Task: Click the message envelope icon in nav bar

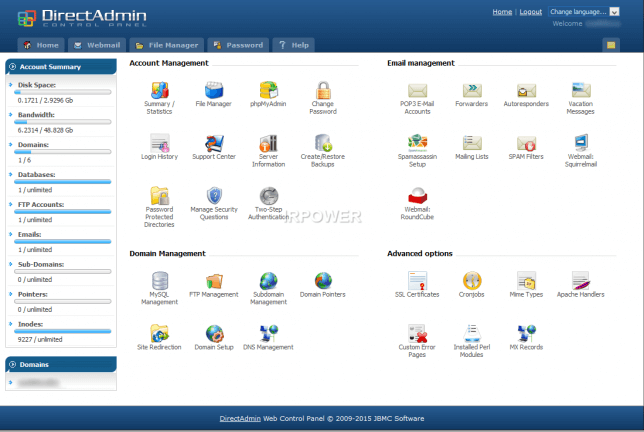Action: point(611,45)
